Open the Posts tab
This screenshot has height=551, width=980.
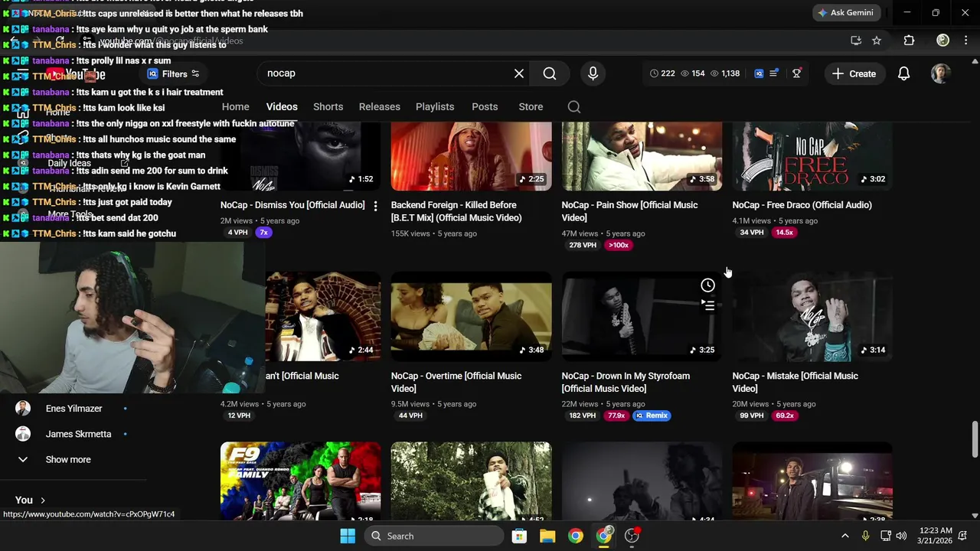(x=485, y=107)
